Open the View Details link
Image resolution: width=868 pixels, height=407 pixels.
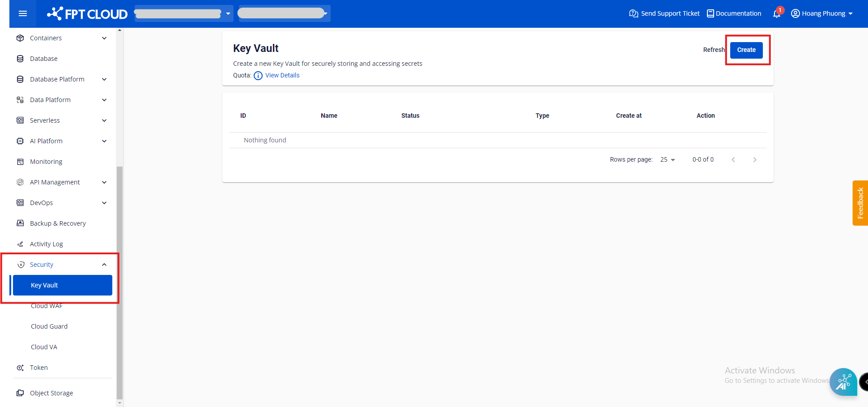click(x=282, y=75)
